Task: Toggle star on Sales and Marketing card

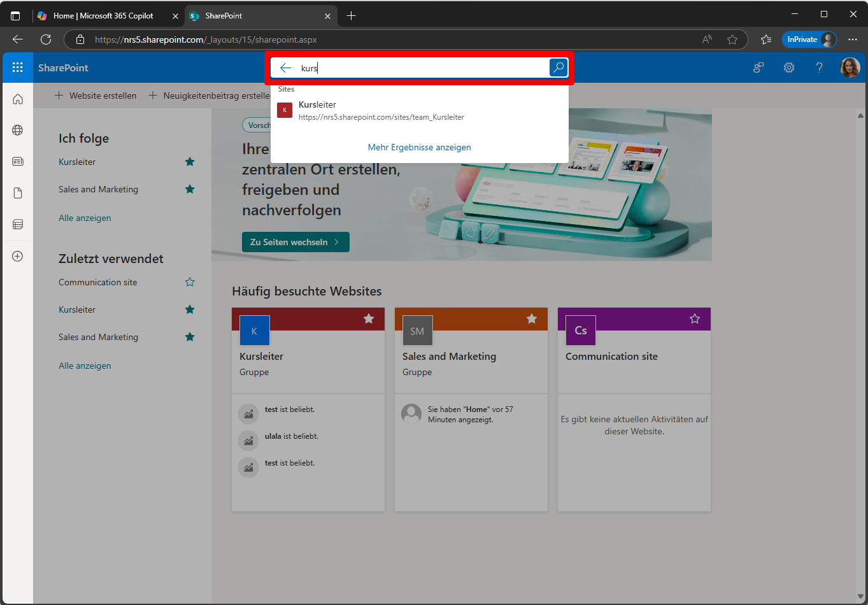Action: point(532,318)
